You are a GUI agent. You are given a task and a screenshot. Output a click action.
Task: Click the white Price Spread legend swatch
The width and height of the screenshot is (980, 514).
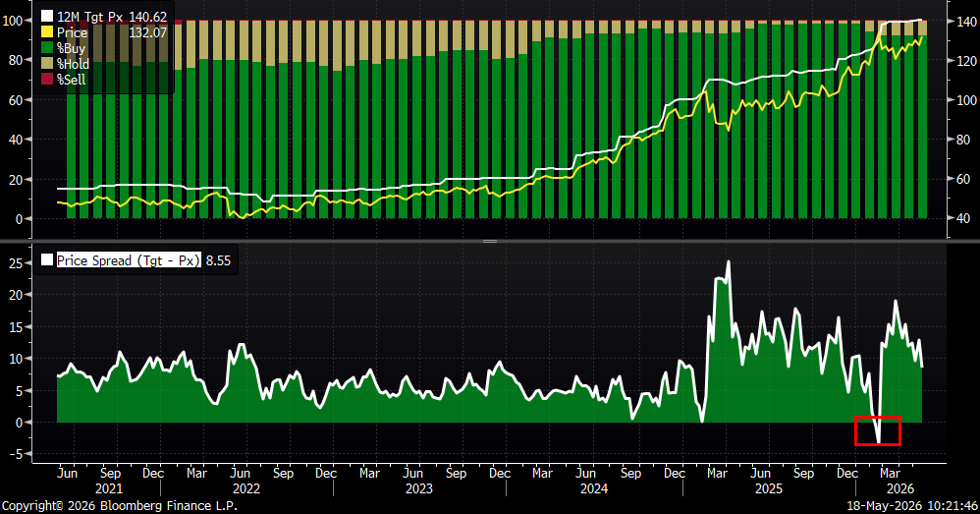47,260
